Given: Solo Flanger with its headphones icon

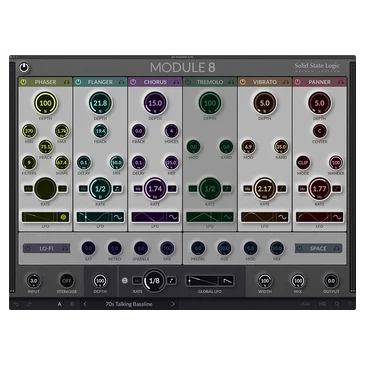Looking at the screenshot, I should pos(121,82).
